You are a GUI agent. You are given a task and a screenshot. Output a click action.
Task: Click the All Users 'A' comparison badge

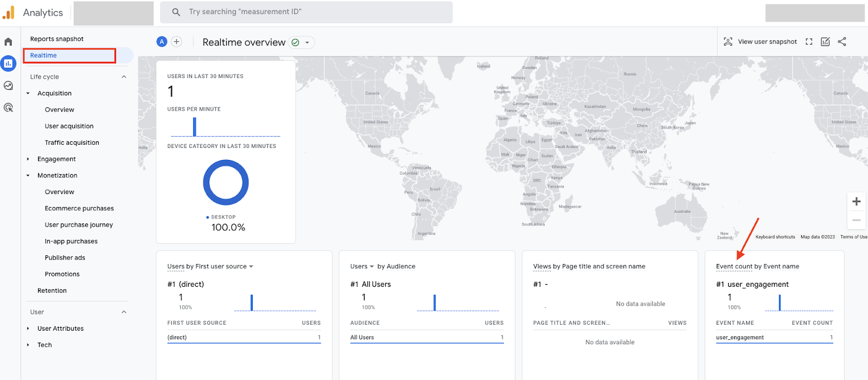162,42
